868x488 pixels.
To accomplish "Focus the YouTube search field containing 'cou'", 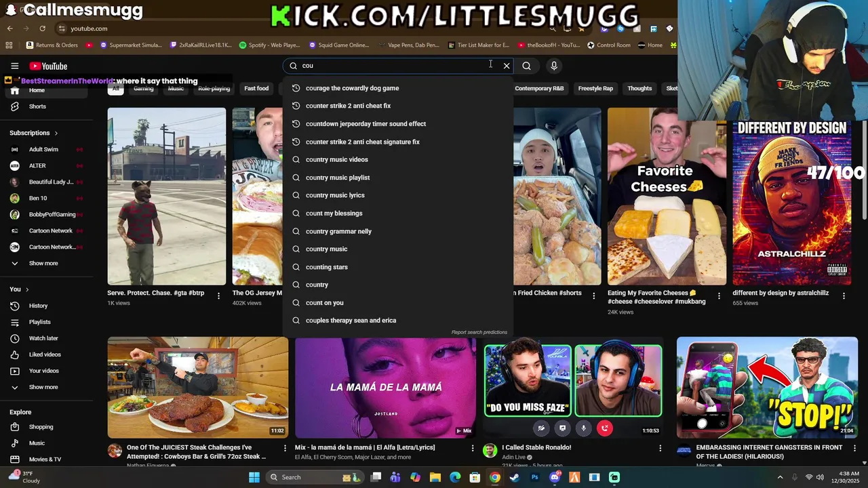I will (397, 66).
